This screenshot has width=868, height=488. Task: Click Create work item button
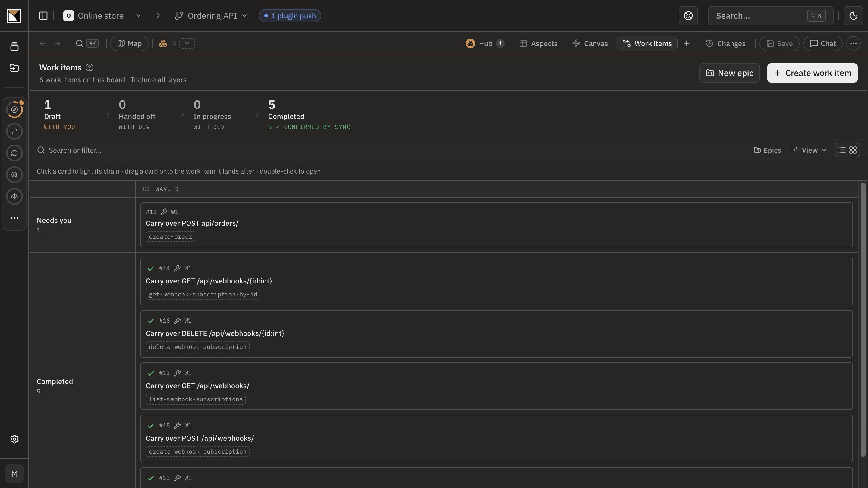(x=813, y=73)
